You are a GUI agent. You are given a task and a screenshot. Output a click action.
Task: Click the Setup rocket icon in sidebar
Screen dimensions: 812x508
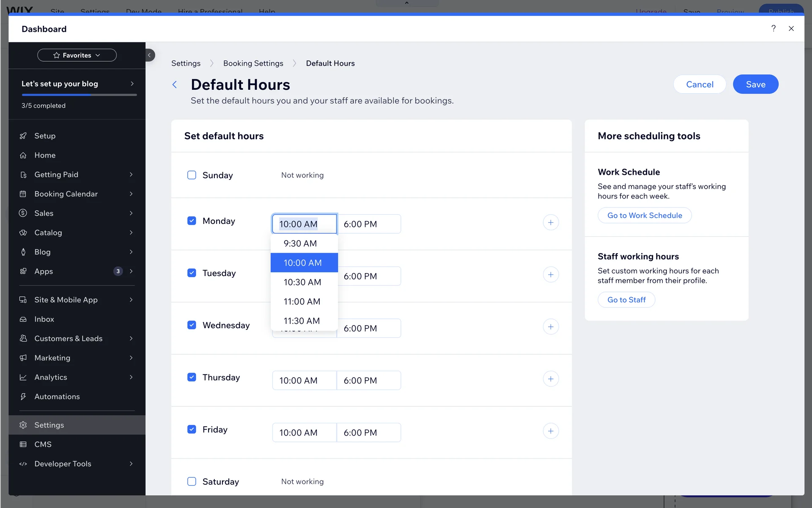click(23, 136)
